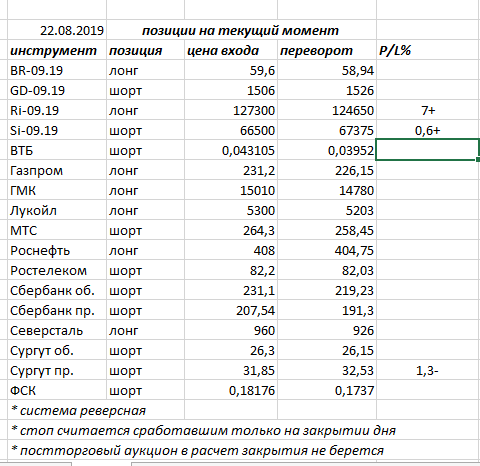Select the P/L cell showing 0,6+

coord(428,130)
